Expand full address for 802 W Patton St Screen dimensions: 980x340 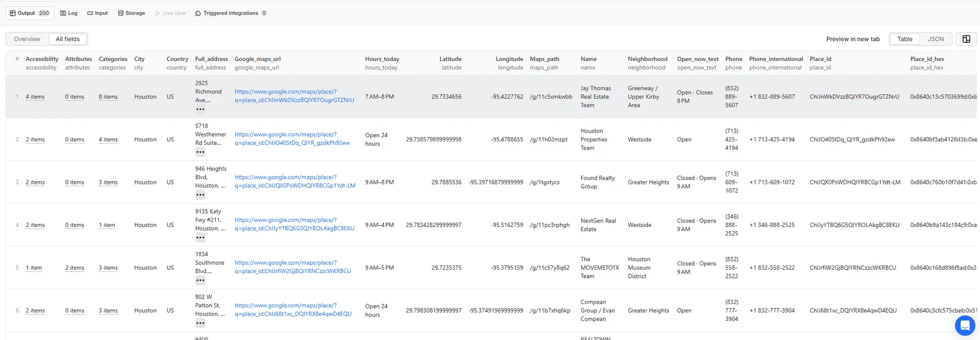pos(200,323)
